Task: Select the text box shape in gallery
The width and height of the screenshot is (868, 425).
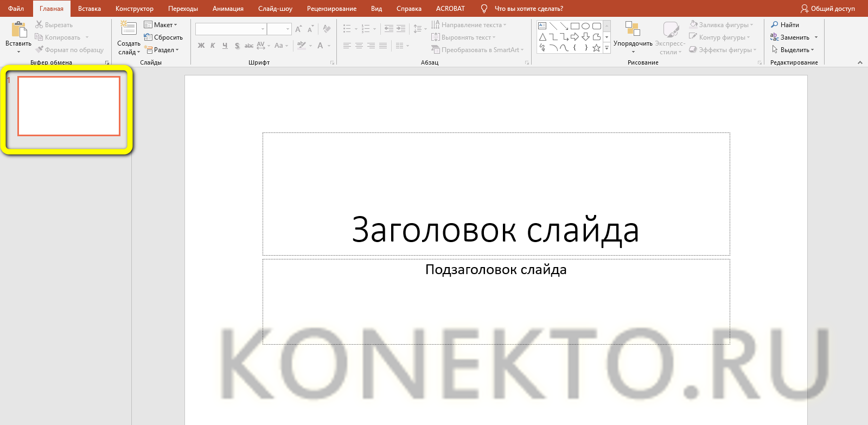Action: coord(542,26)
